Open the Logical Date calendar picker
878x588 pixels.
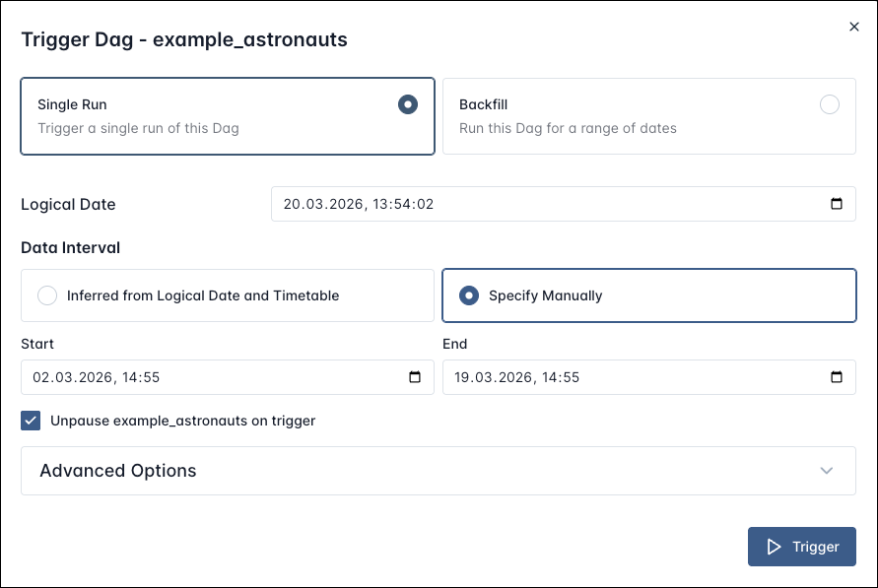click(x=838, y=204)
